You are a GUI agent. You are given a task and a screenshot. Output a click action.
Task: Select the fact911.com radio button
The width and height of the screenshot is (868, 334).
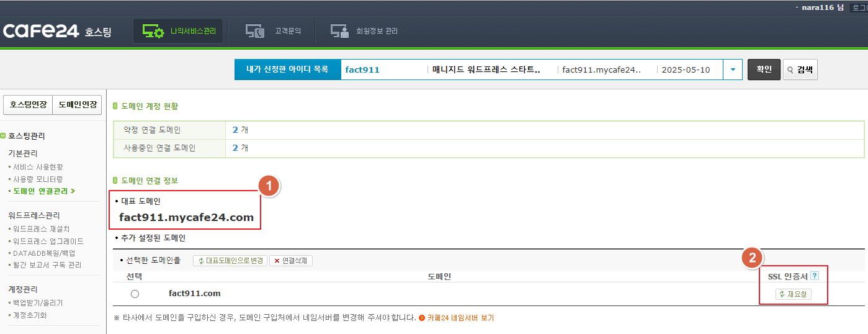tap(135, 294)
